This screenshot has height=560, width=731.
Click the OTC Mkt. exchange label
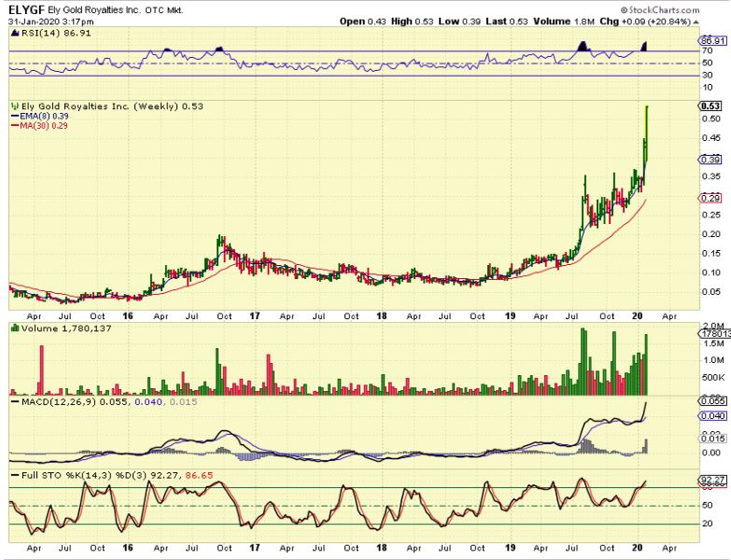click(x=164, y=10)
